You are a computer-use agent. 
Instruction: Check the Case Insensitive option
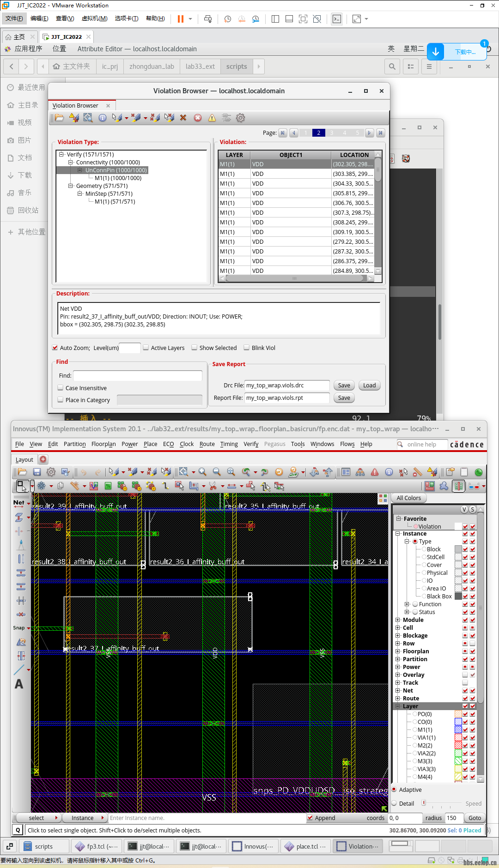61,388
